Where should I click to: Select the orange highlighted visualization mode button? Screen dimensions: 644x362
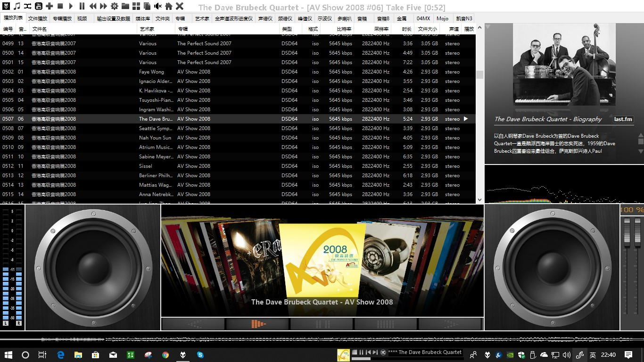click(257, 324)
